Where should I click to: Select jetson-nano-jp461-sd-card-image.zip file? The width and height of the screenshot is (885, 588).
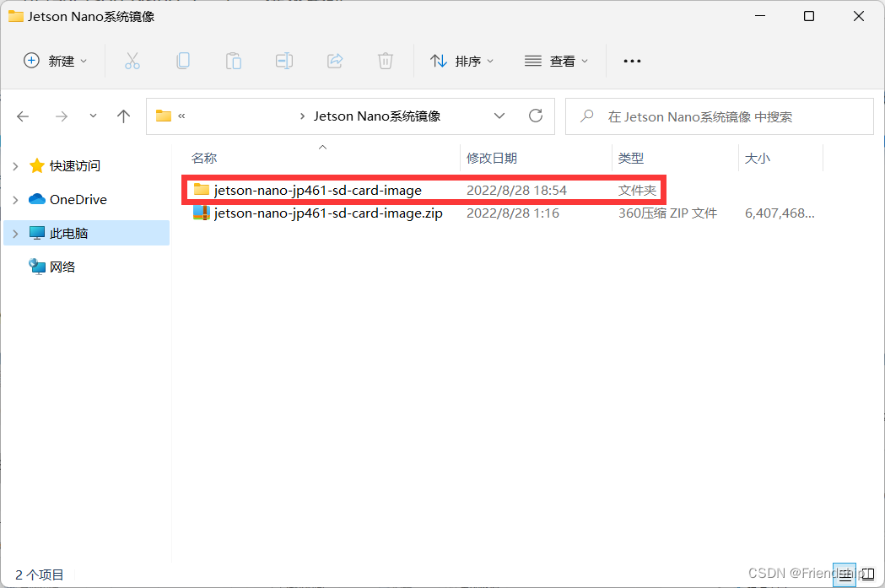[328, 213]
